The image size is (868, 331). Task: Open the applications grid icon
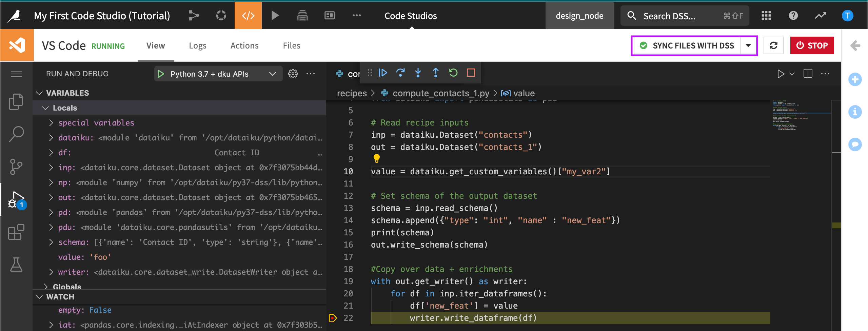[x=766, y=16]
